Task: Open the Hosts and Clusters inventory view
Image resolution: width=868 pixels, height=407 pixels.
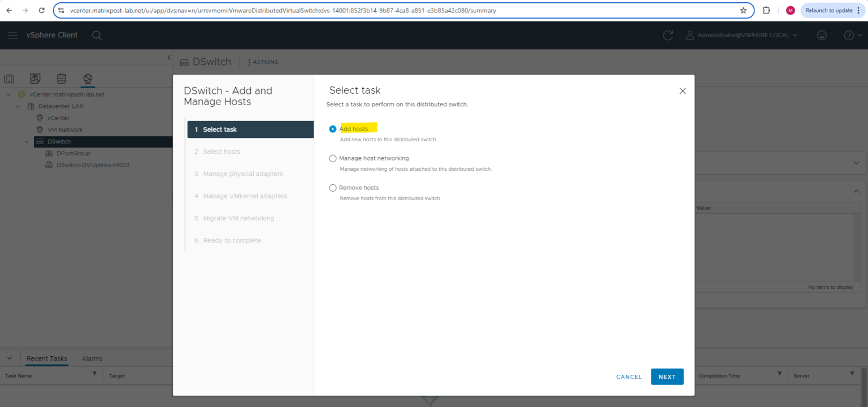Action: (8, 79)
